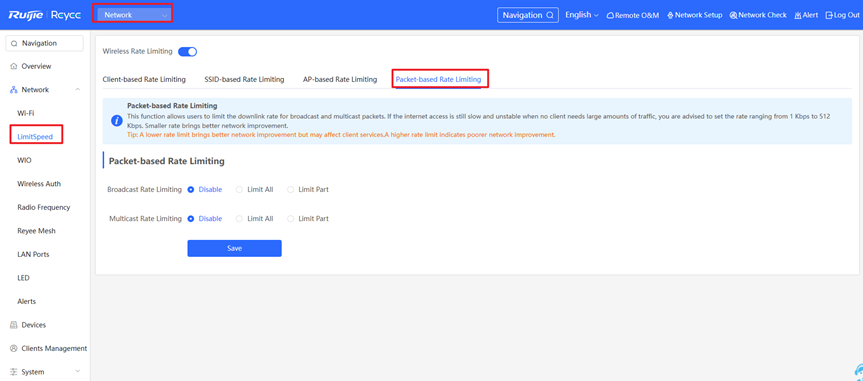
Task: Click the Remote O&M link
Action: 632,15
